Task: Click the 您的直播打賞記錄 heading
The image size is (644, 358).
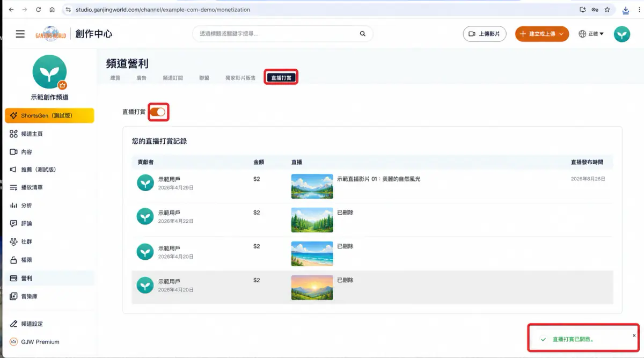Action: coord(159,141)
